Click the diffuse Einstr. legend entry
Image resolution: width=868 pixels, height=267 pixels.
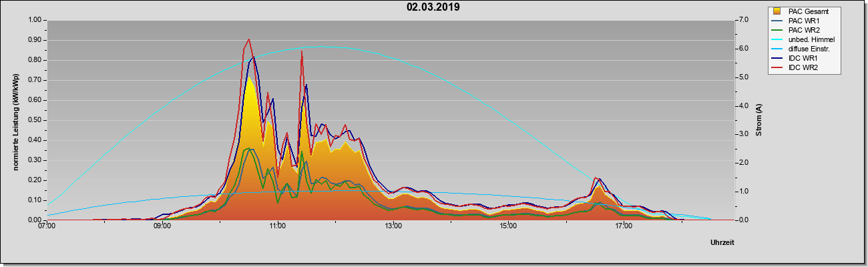[803, 49]
